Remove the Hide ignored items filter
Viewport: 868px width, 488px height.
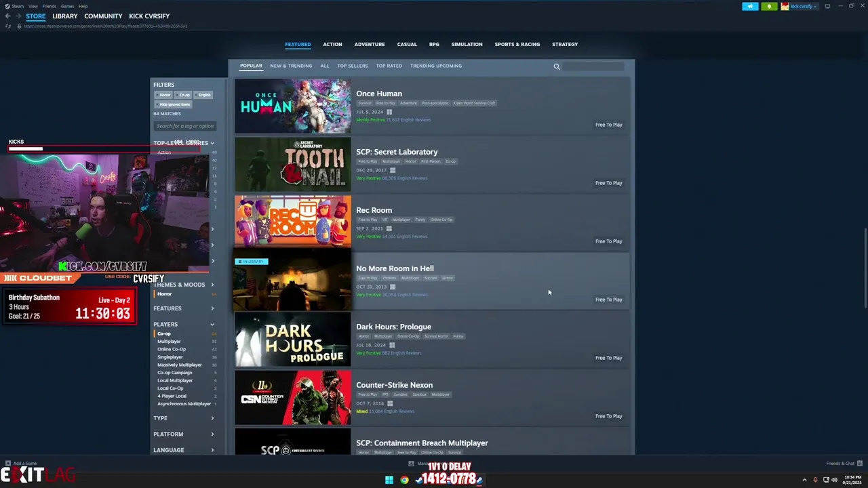174,104
